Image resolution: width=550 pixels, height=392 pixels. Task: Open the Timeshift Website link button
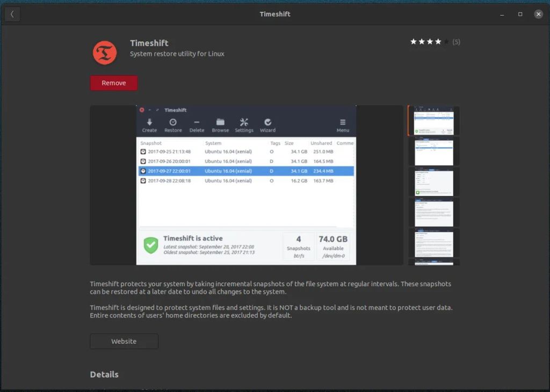[124, 342]
